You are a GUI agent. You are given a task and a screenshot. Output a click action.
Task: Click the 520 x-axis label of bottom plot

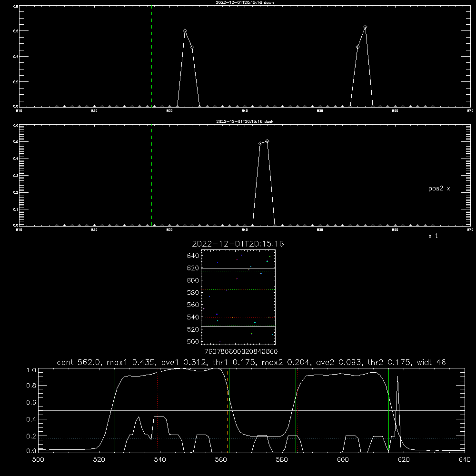[x=99, y=460]
